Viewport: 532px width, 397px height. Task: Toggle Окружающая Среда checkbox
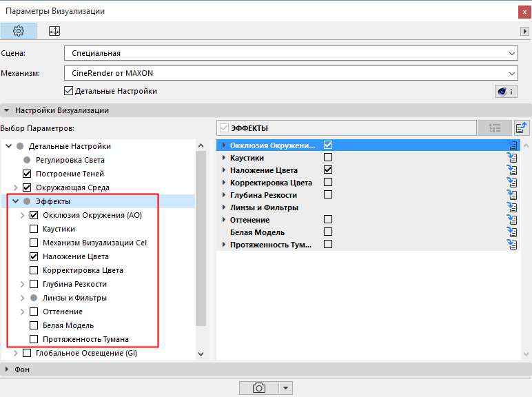pyautogui.click(x=27, y=187)
